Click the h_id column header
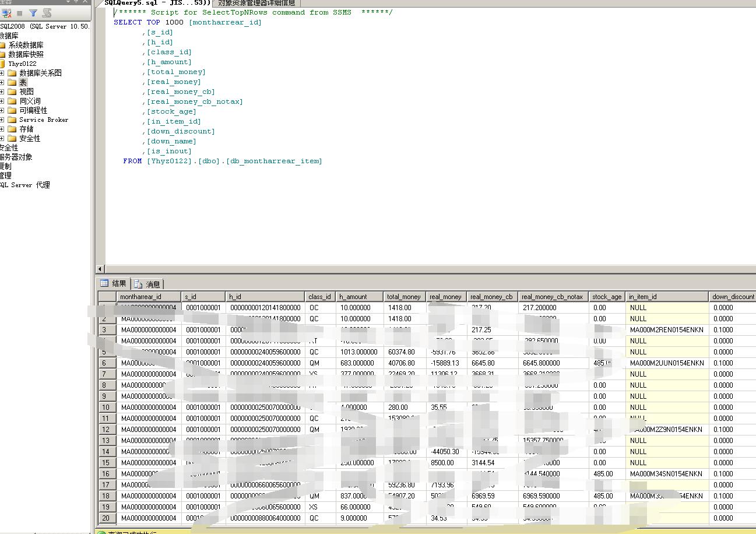756x534 pixels. click(266, 297)
